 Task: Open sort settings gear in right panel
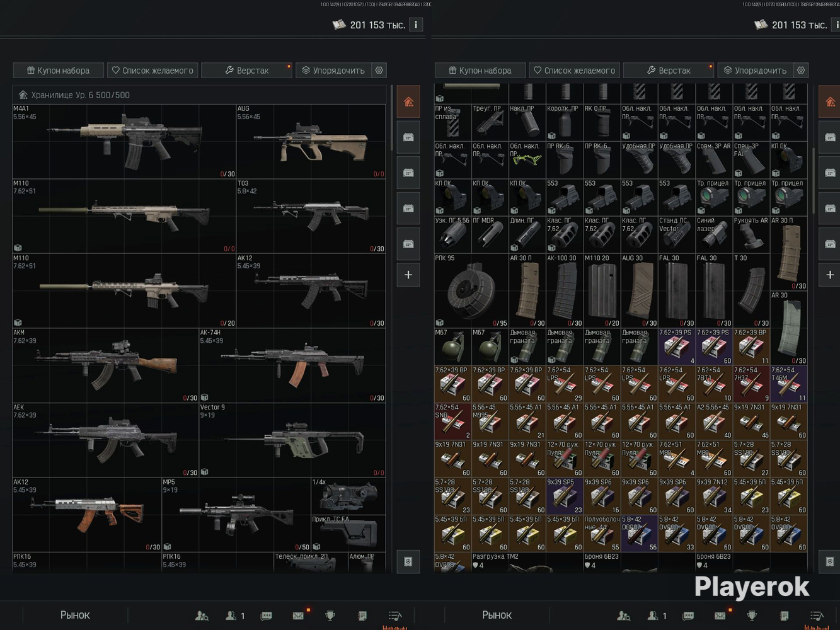tap(801, 71)
